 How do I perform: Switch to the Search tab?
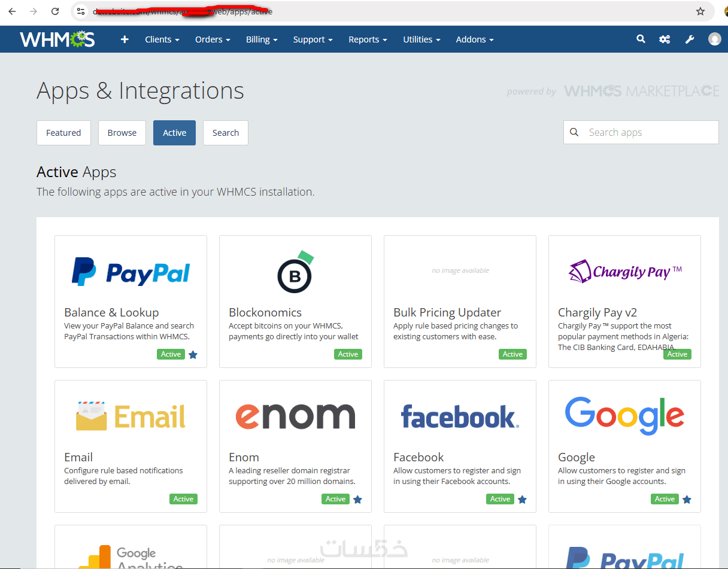pyautogui.click(x=226, y=133)
